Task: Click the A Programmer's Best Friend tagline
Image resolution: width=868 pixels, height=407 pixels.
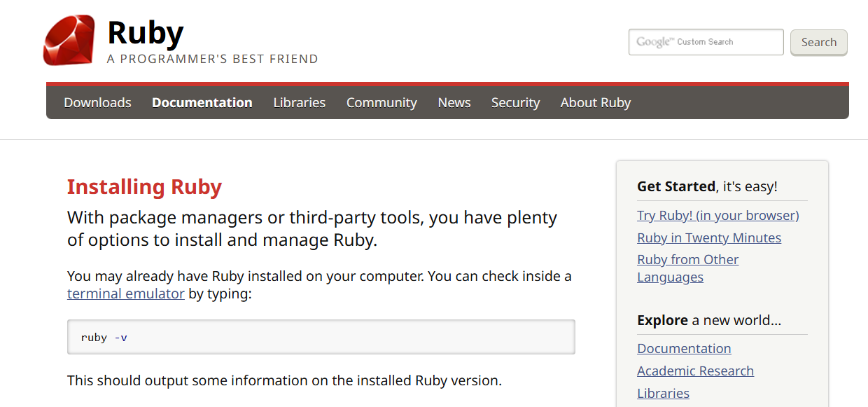Action: 213,59
